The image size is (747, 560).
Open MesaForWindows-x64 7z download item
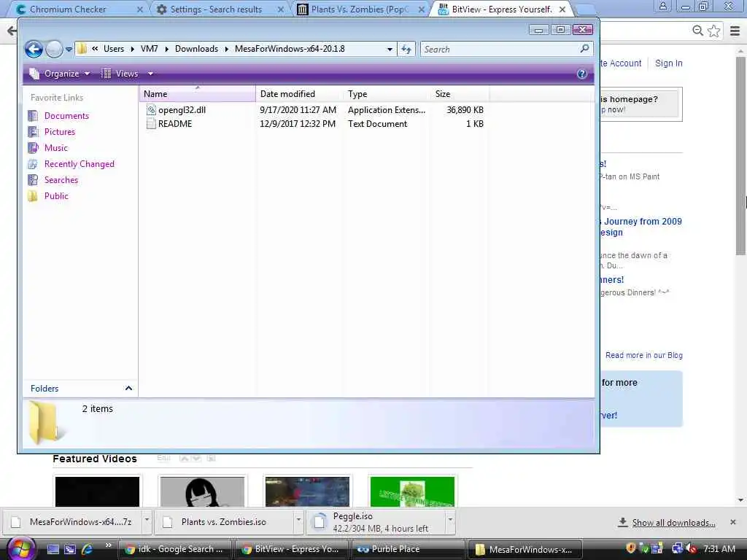71,522
